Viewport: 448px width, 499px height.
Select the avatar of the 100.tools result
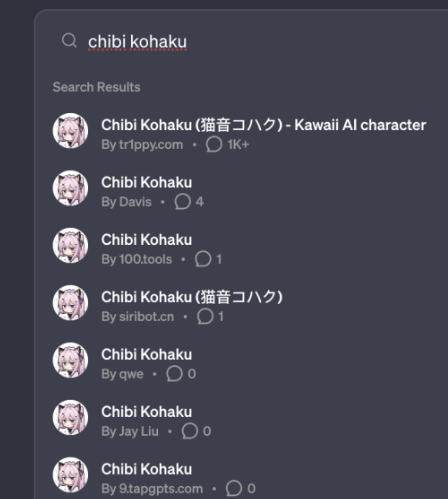click(70, 245)
